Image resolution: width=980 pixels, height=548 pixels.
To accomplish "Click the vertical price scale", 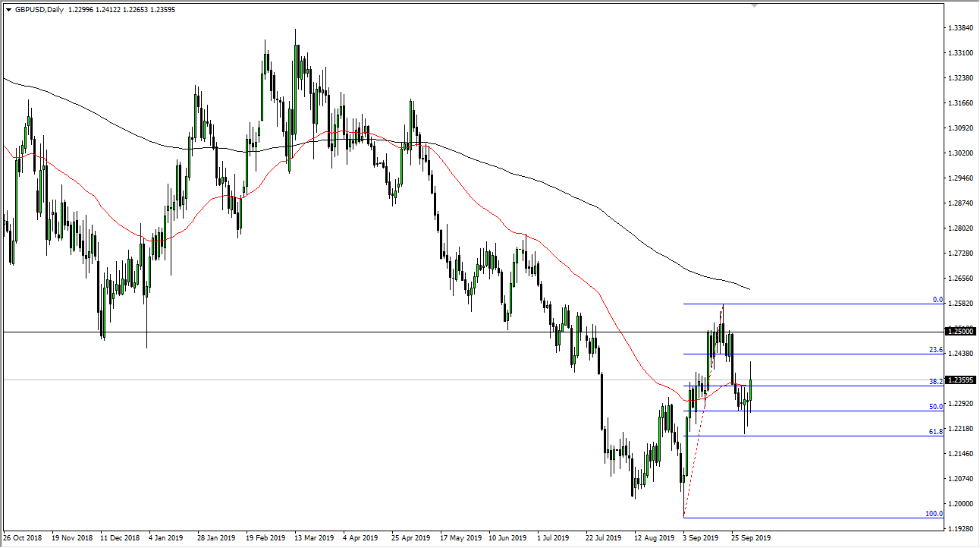I will [x=959, y=228].
